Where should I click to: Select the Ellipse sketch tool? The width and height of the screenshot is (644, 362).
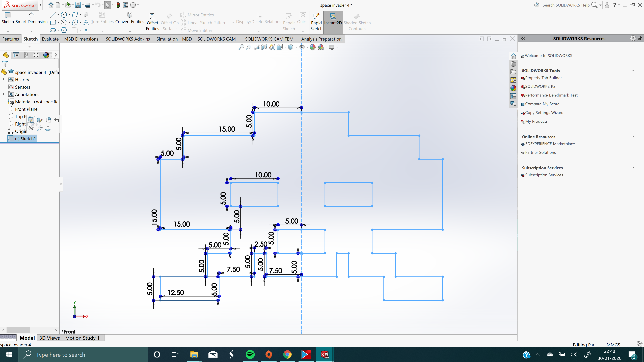click(75, 22)
